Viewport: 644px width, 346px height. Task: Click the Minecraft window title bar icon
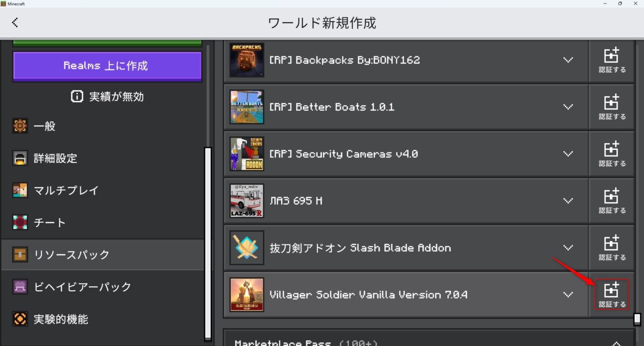[x=4, y=4]
